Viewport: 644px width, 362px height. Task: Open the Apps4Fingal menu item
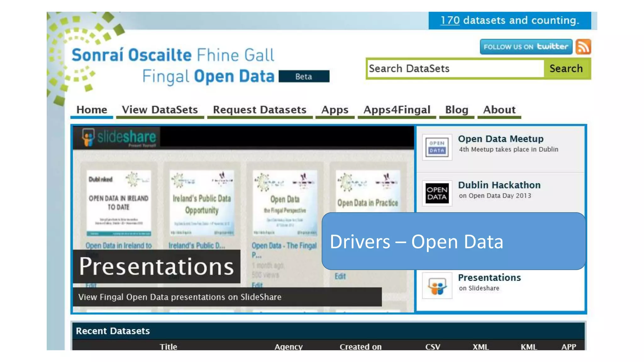point(397,110)
